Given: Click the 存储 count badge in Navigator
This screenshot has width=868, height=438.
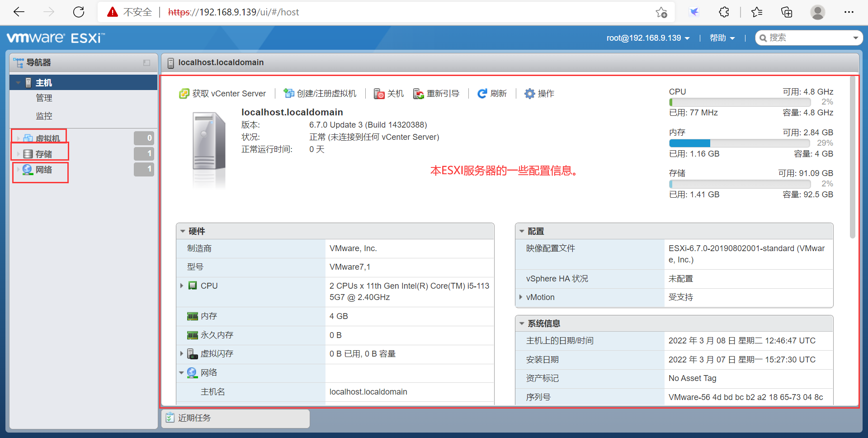Looking at the screenshot, I should coord(144,154).
